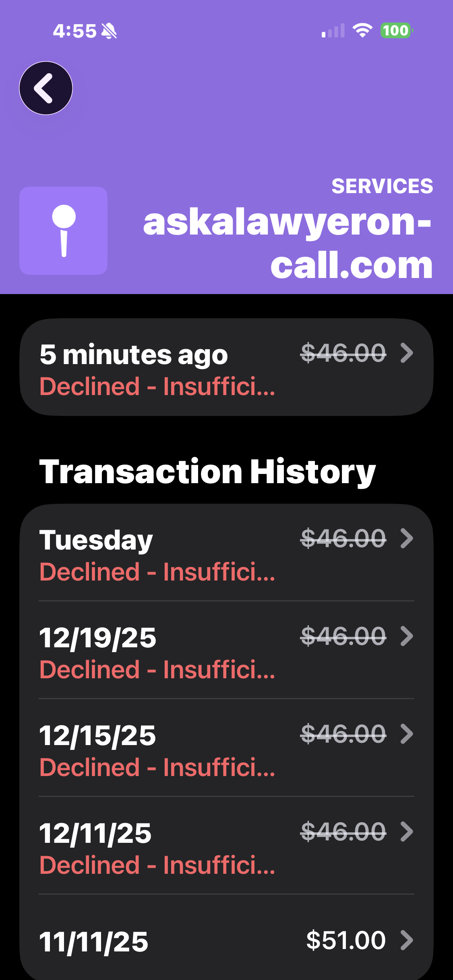The width and height of the screenshot is (453, 980).
Task: Expand the Tuesday transaction chevron
Action: tap(407, 538)
